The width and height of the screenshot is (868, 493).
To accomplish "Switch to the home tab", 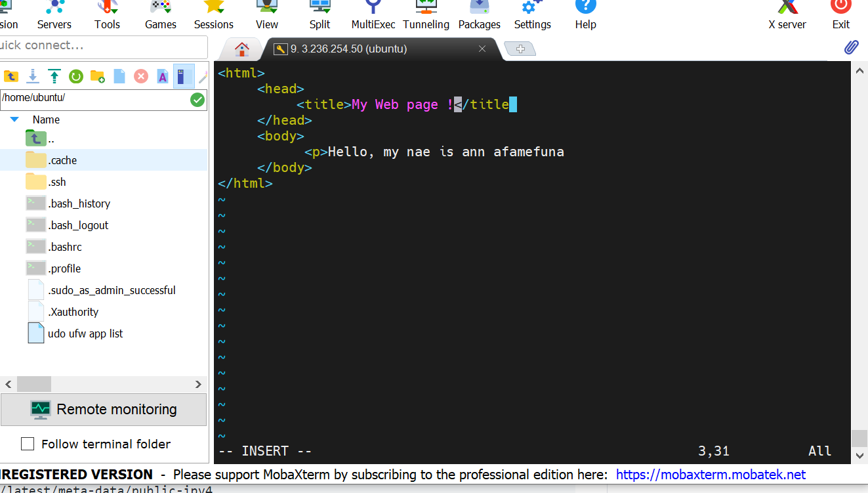I will 242,49.
